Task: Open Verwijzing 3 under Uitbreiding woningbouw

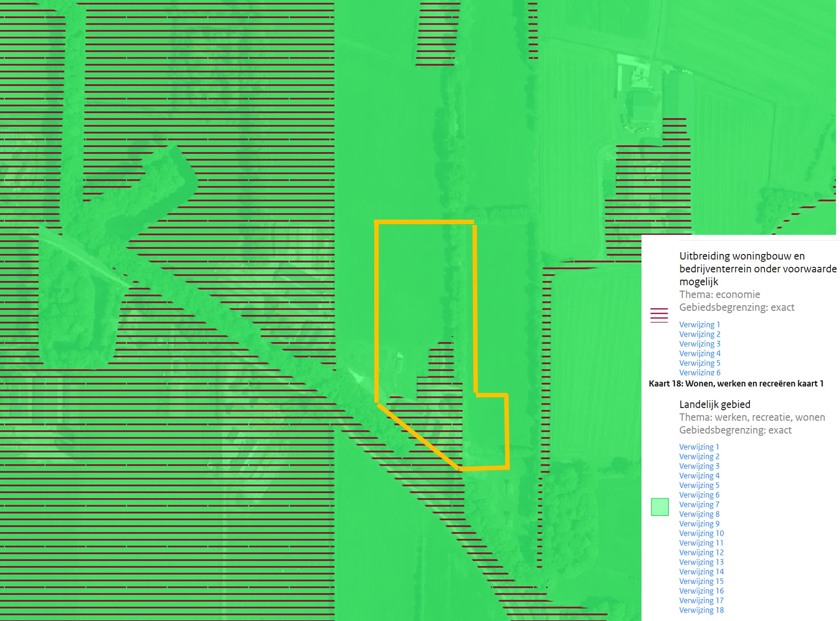Action: click(x=699, y=344)
